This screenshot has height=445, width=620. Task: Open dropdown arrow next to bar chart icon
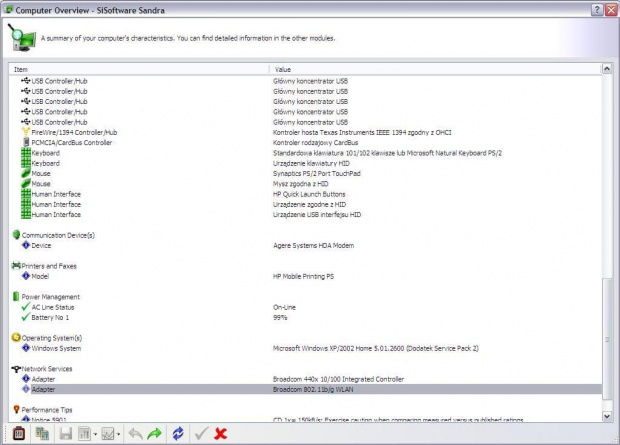click(95, 434)
